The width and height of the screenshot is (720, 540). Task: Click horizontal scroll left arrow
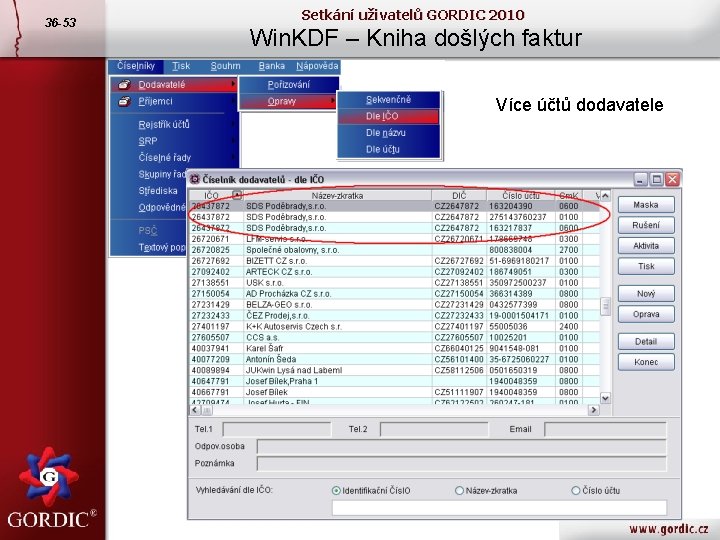coord(195,410)
